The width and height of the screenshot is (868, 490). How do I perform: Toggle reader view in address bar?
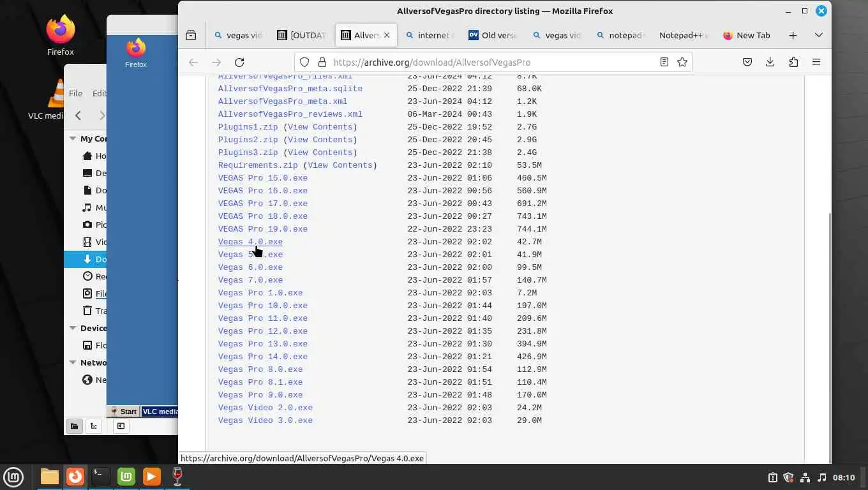click(664, 62)
